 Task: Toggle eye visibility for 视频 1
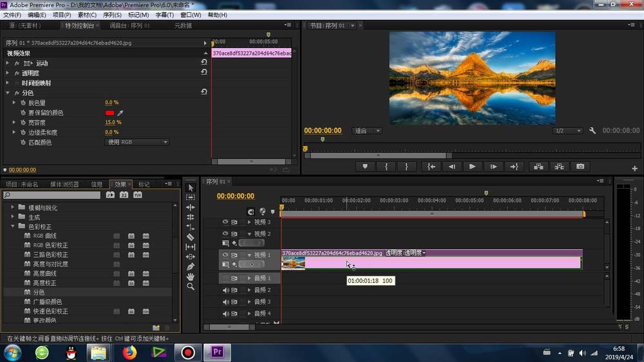(225, 255)
